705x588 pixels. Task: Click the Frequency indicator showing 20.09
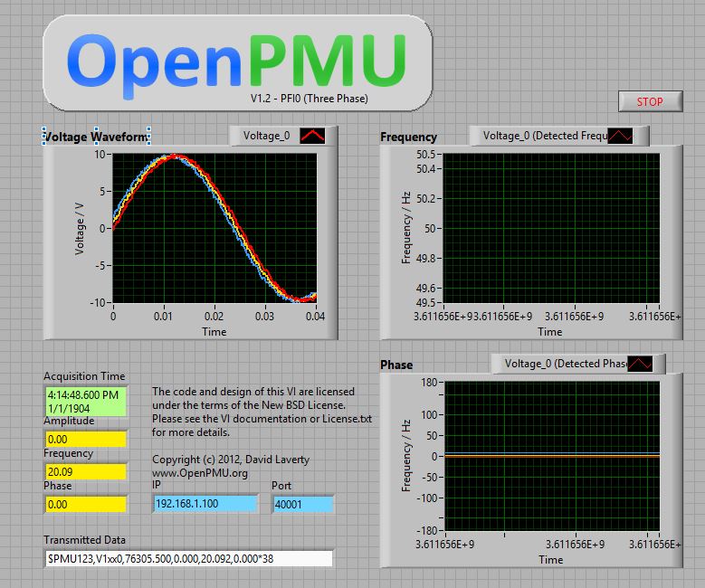pos(85,471)
